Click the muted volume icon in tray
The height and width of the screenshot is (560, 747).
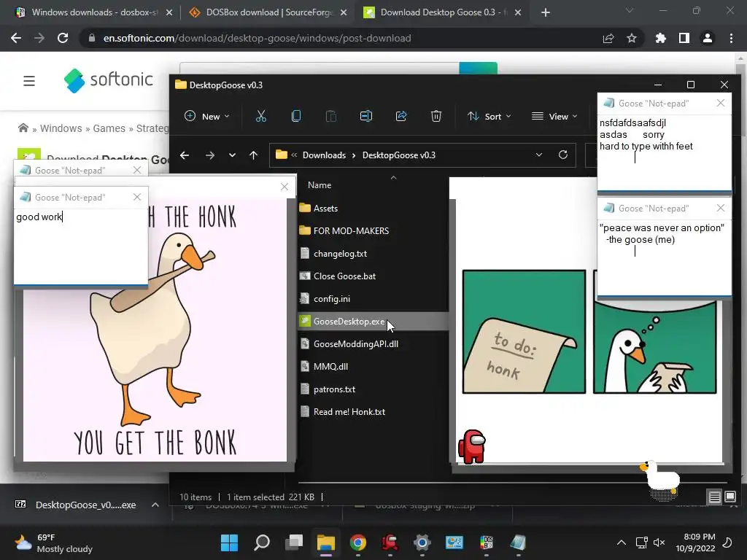(x=659, y=542)
